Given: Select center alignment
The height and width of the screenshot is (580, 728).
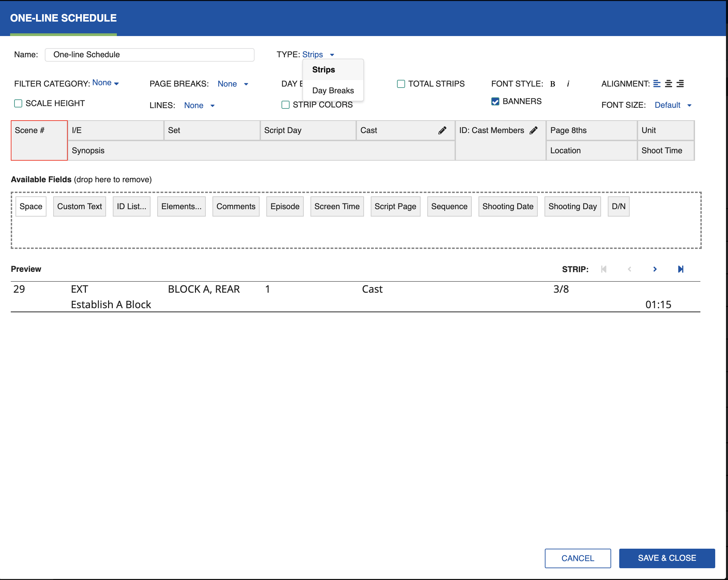Looking at the screenshot, I should pyautogui.click(x=668, y=84).
